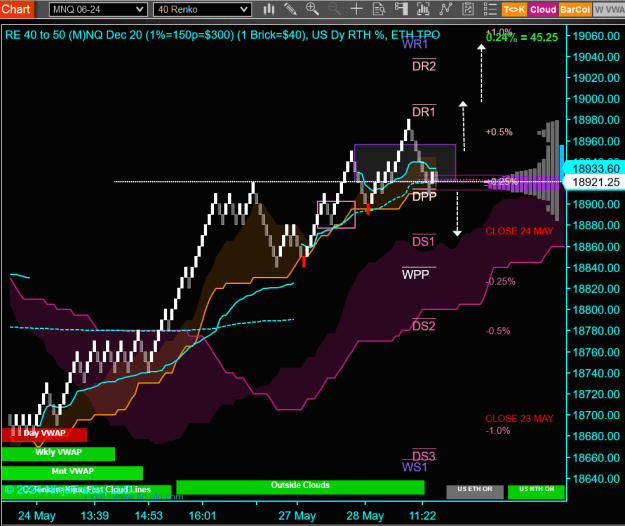
Task: Open the data box document icon
Action: pos(379,9)
